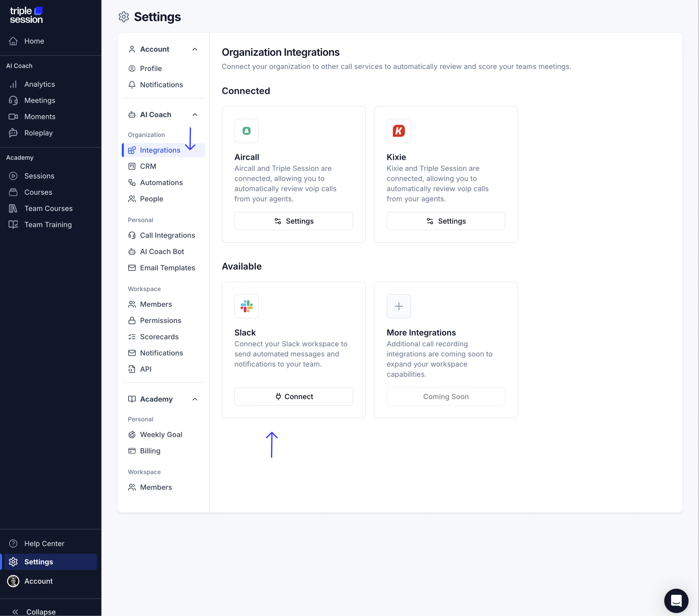Open the chat support bubble

tap(676, 601)
